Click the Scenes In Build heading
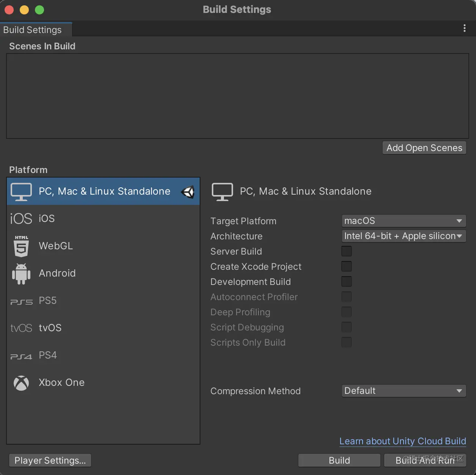Image resolution: width=476 pixels, height=475 pixels. (x=42, y=46)
